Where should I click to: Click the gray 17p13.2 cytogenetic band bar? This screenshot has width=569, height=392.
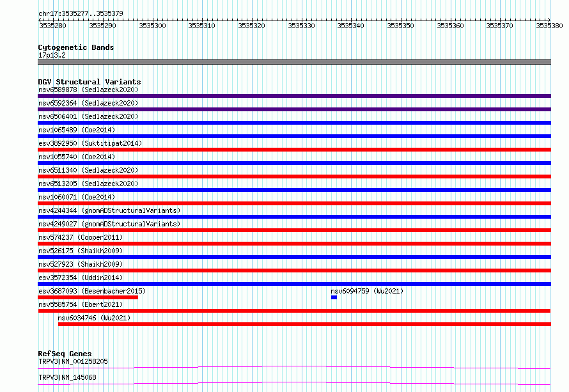point(294,62)
